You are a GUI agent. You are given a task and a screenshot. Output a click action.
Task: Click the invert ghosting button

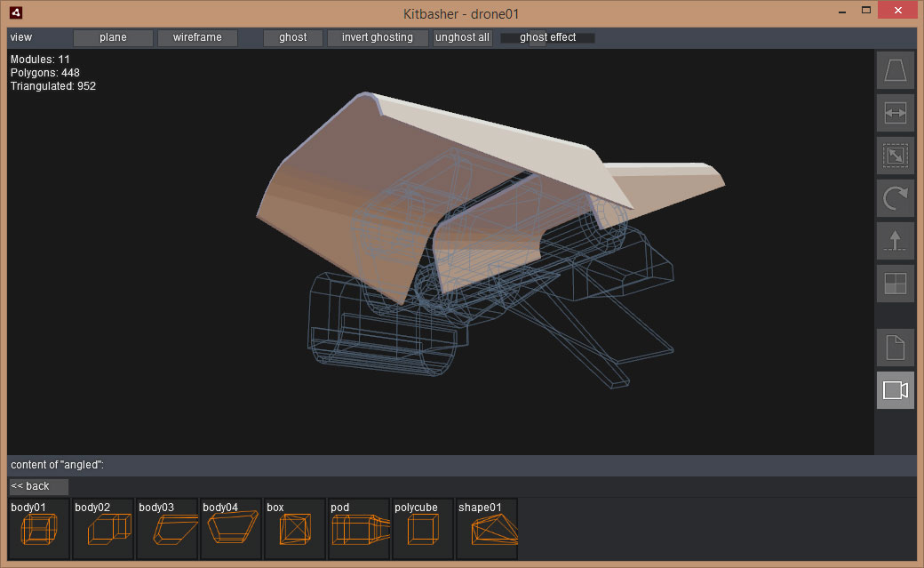[378, 37]
